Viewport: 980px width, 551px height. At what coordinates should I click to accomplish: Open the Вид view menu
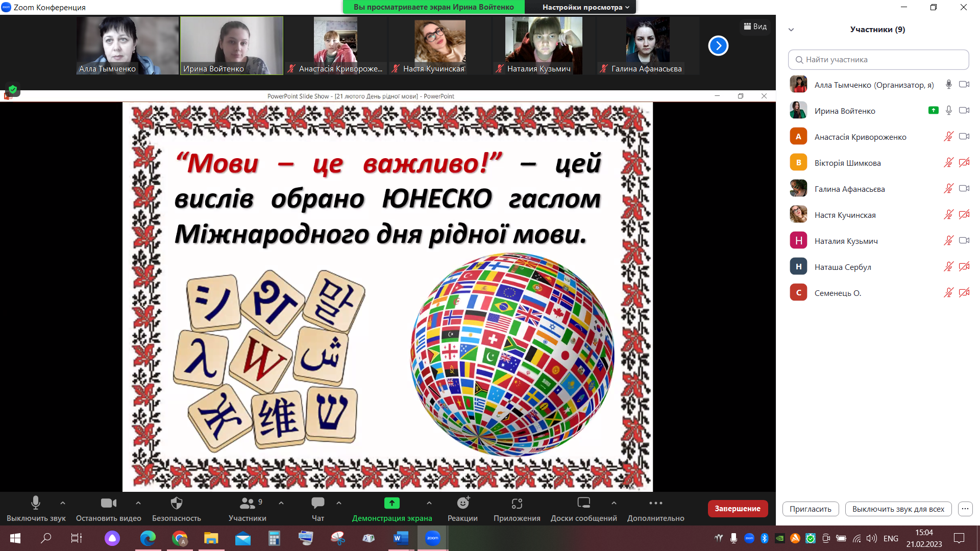click(755, 27)
